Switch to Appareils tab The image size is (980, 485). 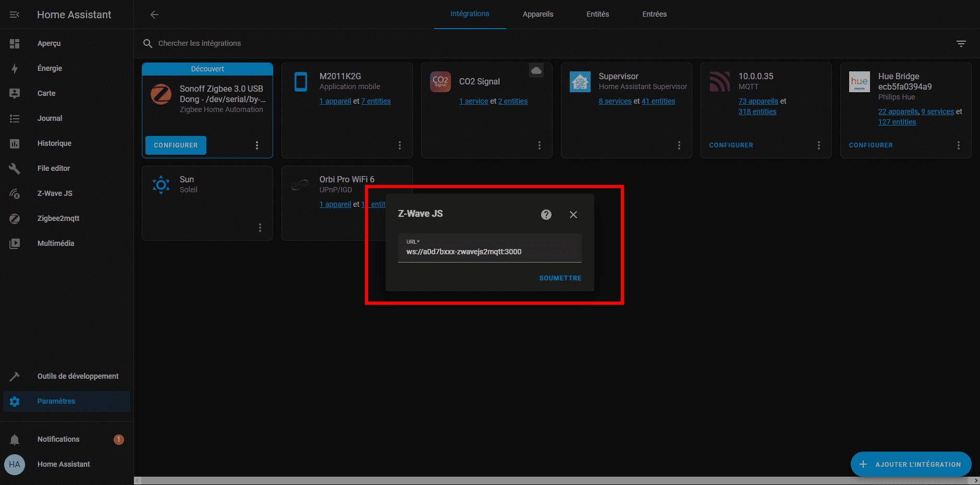tap(538, 14)
